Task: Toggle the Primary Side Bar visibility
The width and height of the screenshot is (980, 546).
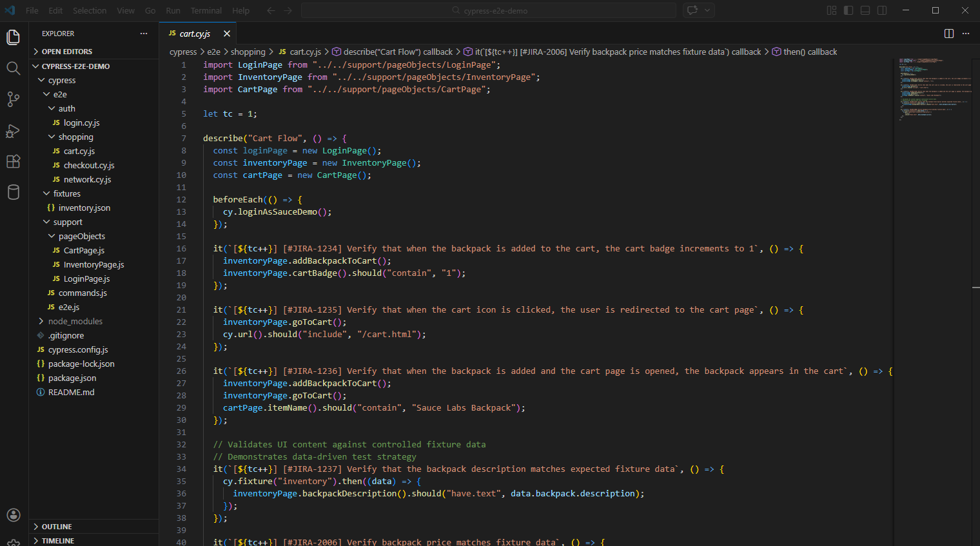Action: pyautogui.click(x=848, y=10)
